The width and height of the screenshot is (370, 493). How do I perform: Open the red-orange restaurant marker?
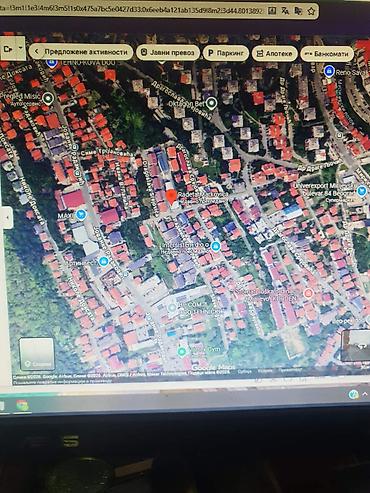(x=308, y=293)
